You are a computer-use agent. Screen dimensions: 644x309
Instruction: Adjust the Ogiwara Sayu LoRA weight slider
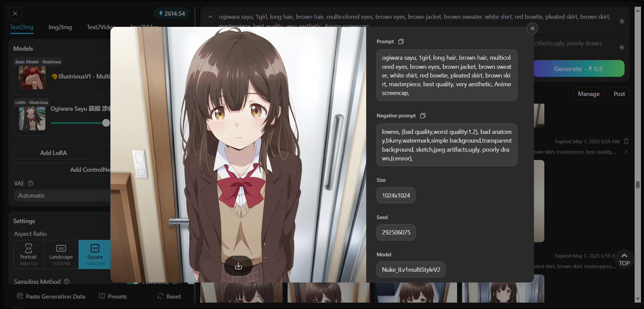(106, 123)
